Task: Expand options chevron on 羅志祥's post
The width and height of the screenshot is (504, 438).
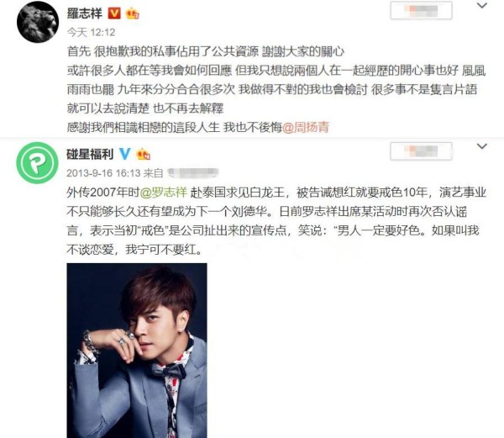Action: 481,6
